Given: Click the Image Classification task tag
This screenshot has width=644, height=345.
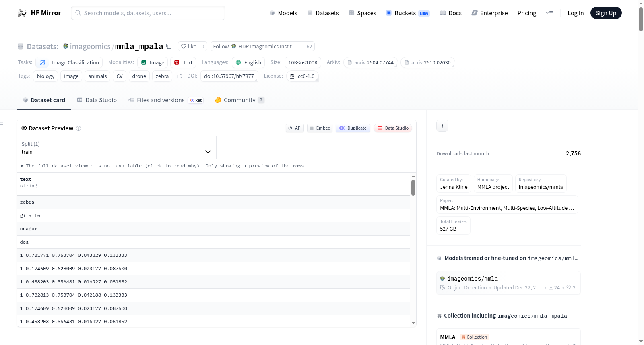Looking at the screenshot, I should 69,62.
